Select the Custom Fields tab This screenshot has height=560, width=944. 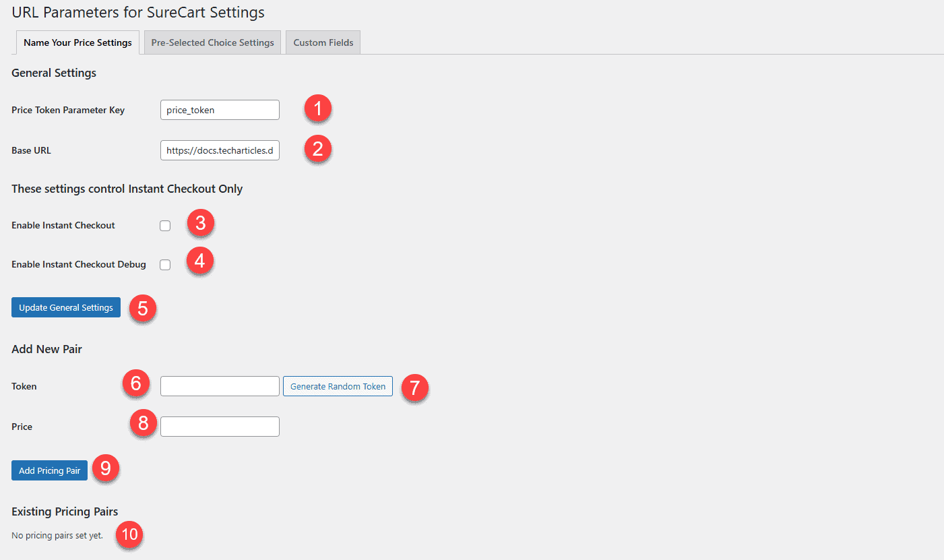323,42
